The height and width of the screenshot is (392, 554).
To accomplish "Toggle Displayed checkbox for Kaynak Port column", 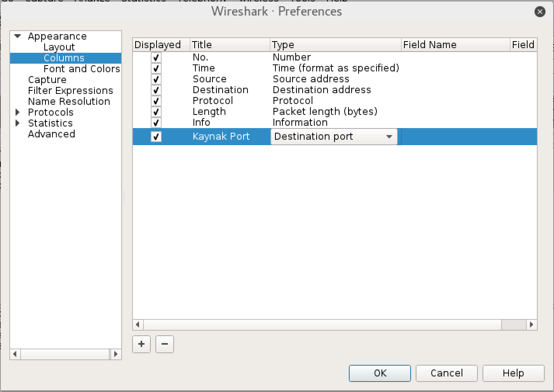I will [156, 137].
